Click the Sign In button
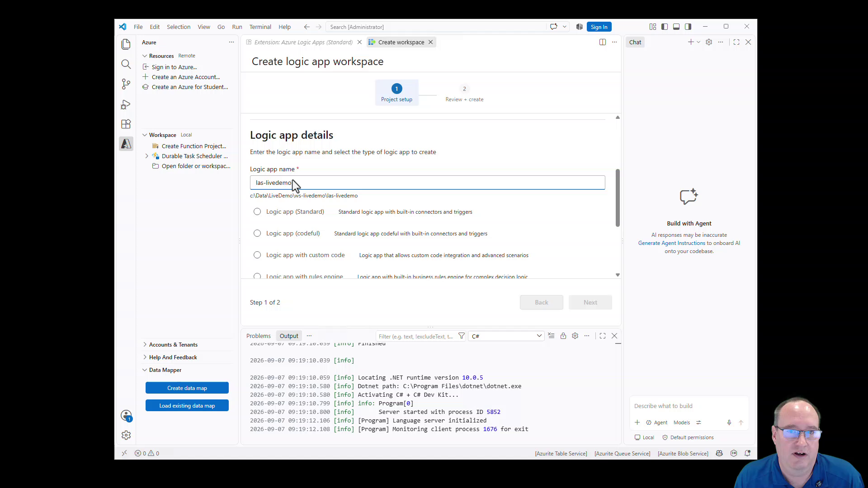This screenshot has height=488, width=868. click(599, 27)
